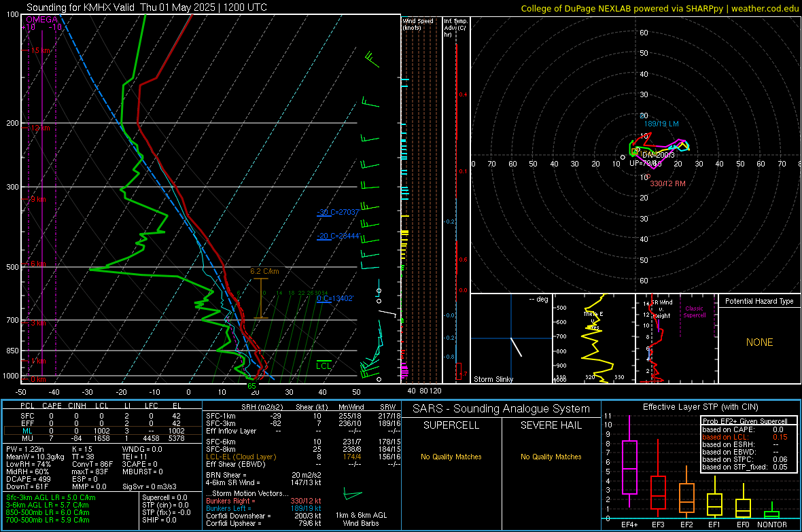This screenshot has height=532, width=802.
Task: Open the weather.cod.edu NEXLAB credit text
Action: [x=659, y=8]
